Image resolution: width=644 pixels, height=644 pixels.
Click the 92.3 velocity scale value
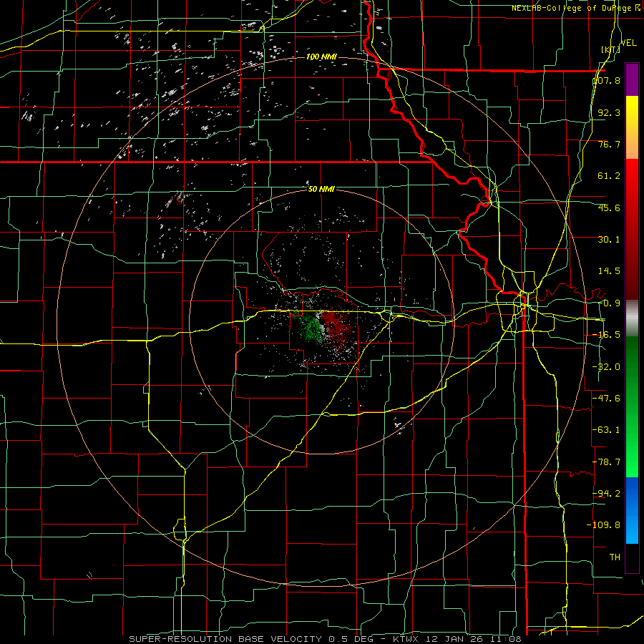click(x=609, y=112)
